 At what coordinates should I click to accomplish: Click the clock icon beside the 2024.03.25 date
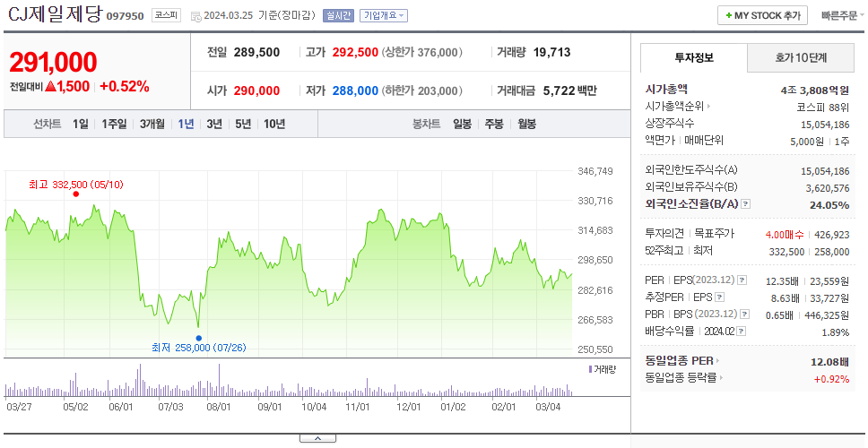[x=196, y=16]
